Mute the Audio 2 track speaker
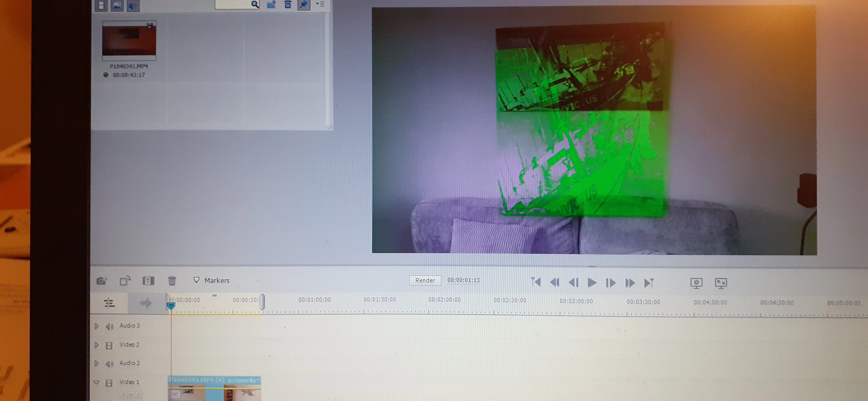The width and height of the screenshot is (868, 401). 110,364
